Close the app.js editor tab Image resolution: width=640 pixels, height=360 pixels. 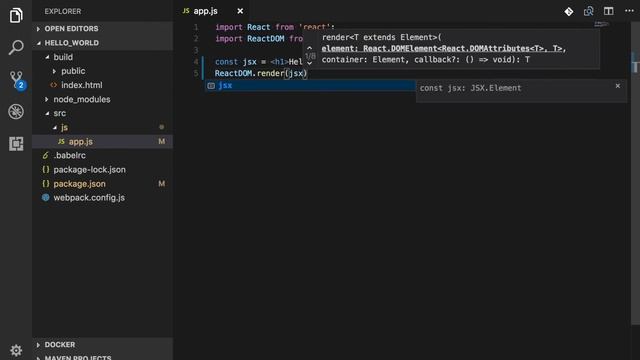(240, 11)
